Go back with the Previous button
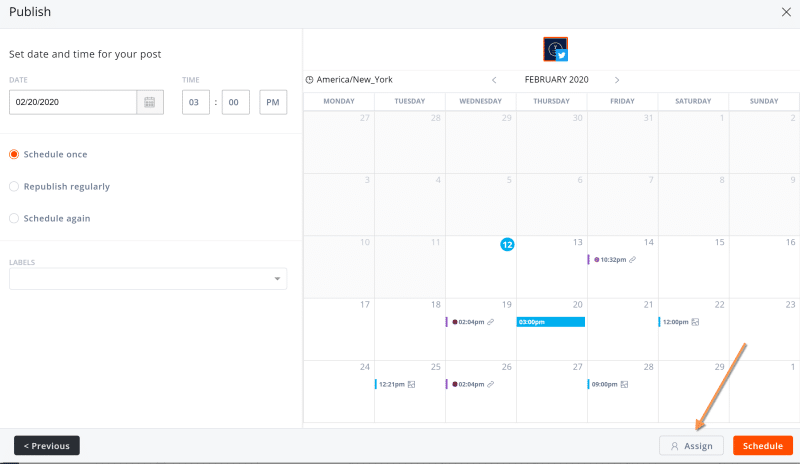The image size is (800, 464). (x=47, y=446)
